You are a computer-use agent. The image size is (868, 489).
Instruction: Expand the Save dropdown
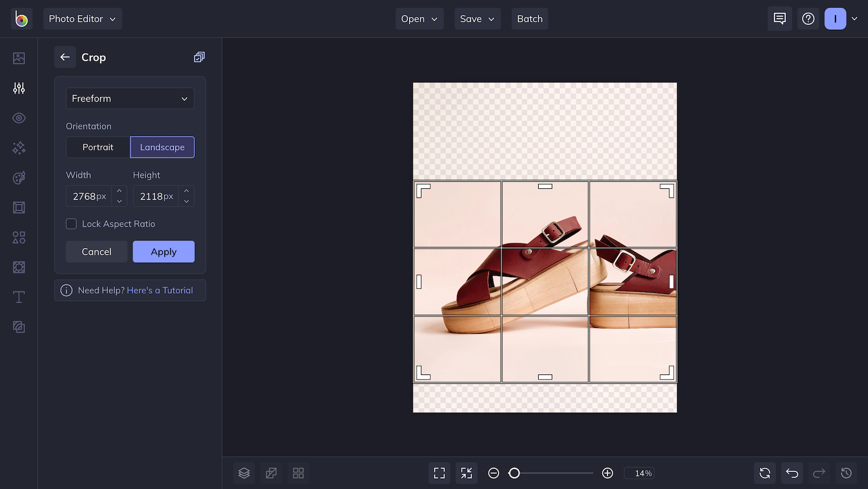click(476, 18)
